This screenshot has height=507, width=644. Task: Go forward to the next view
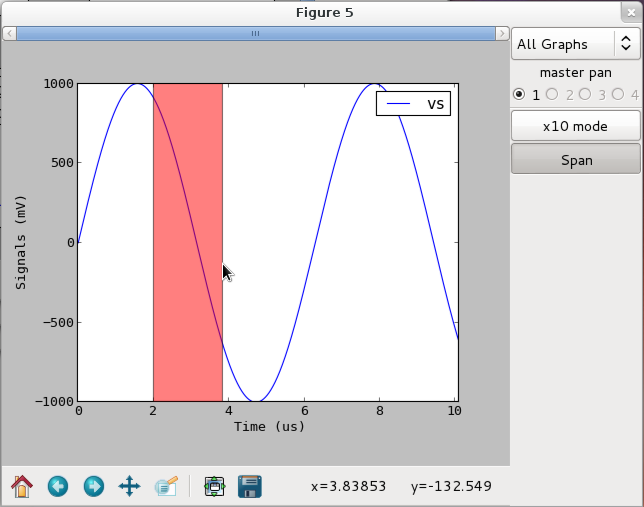(94, 486)
